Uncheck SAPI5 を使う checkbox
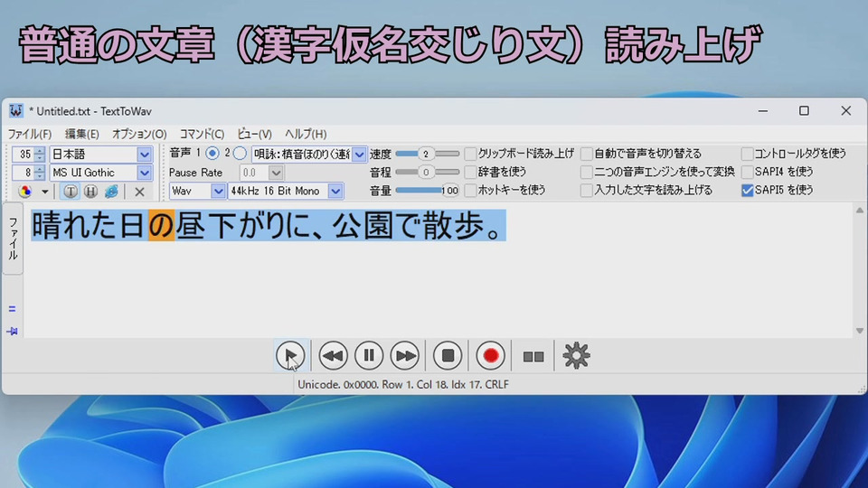Screen dimensions: 868x488 click(x=748, y=191)
